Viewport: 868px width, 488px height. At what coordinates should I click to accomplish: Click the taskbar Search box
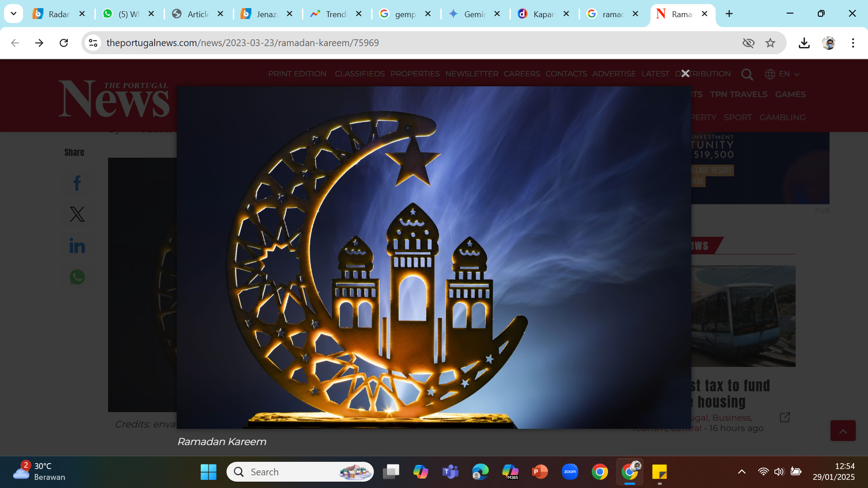(x=300, y=472)
